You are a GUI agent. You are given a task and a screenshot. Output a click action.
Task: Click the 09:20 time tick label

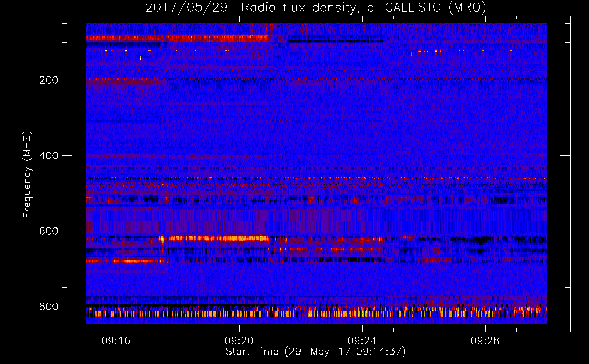239,341
